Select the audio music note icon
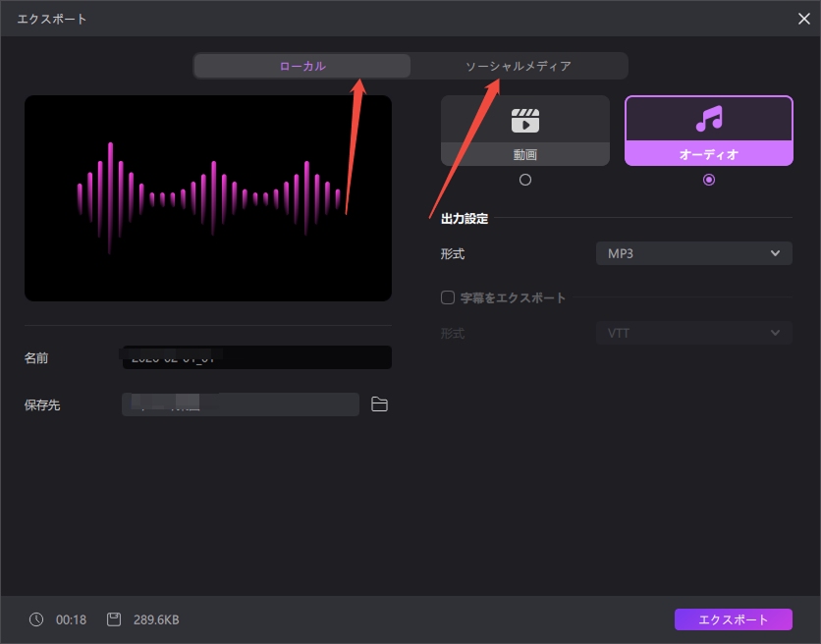 709,120
